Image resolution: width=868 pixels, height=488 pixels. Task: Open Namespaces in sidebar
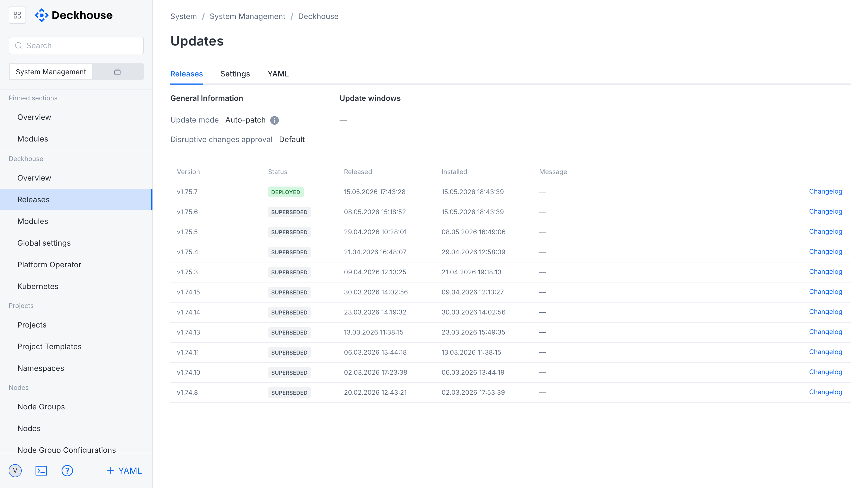click(x=76, y=368)
